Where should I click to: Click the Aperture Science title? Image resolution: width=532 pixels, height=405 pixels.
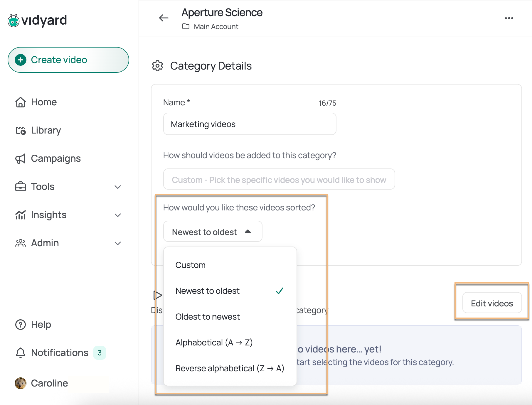pos(222,13)
